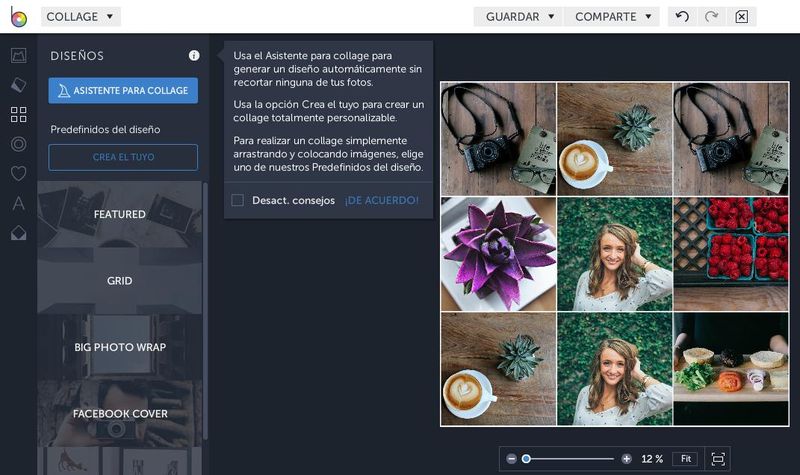Click the CREA EL TUYO button
Viewport: 800px width, 475px height.
[x=123, y=158]
